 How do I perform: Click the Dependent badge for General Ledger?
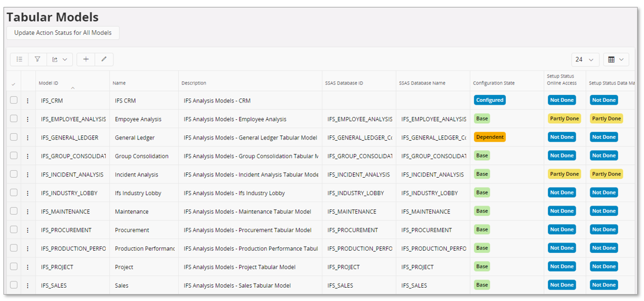coord(490,137)
